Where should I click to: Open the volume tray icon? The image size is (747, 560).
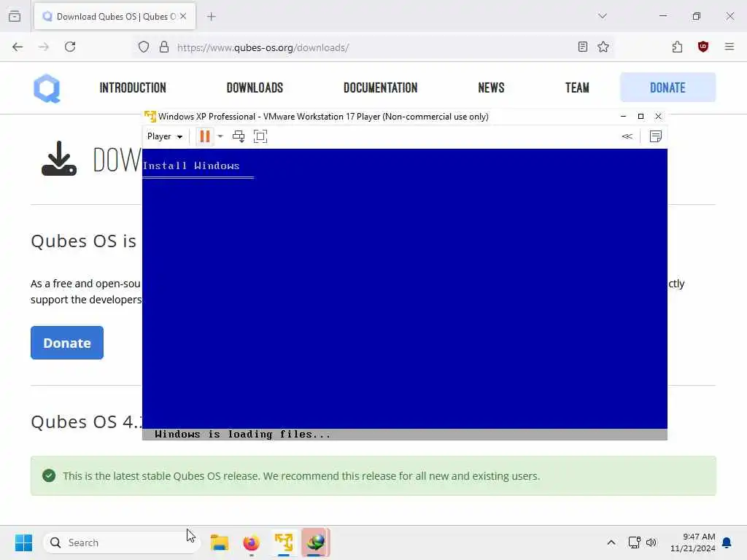click(x=651, y=542)
